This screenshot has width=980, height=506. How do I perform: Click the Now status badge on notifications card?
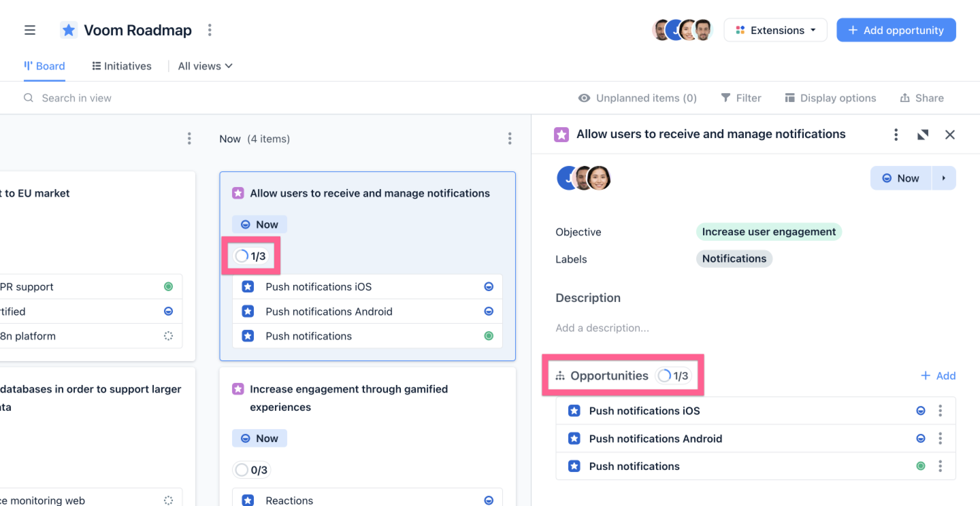click(x=259, y=224)
